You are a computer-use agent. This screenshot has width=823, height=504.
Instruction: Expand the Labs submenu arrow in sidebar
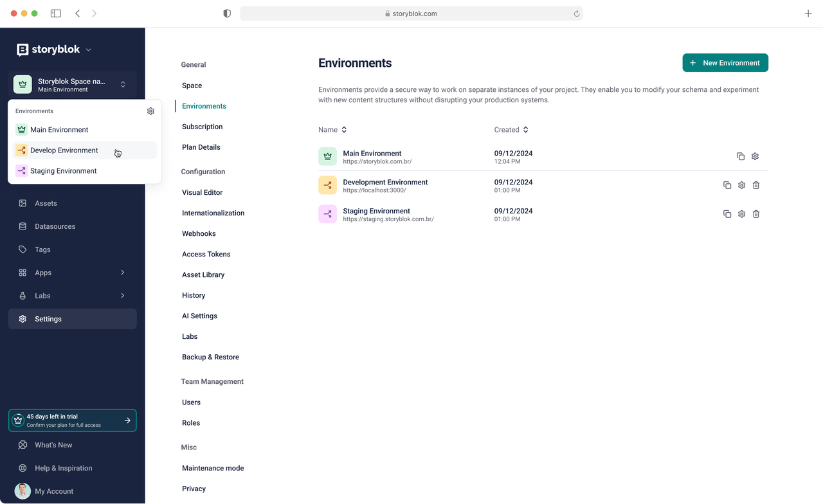[x=122, y=296]
